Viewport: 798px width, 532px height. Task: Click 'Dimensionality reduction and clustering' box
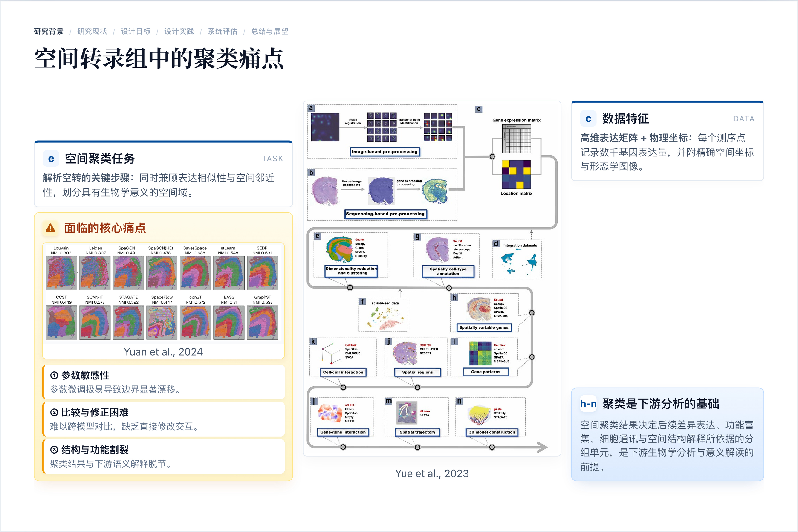[x=351, y=271]
